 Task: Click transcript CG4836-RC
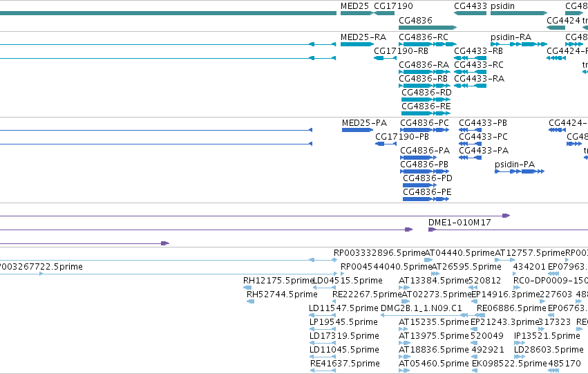[428, 44]
